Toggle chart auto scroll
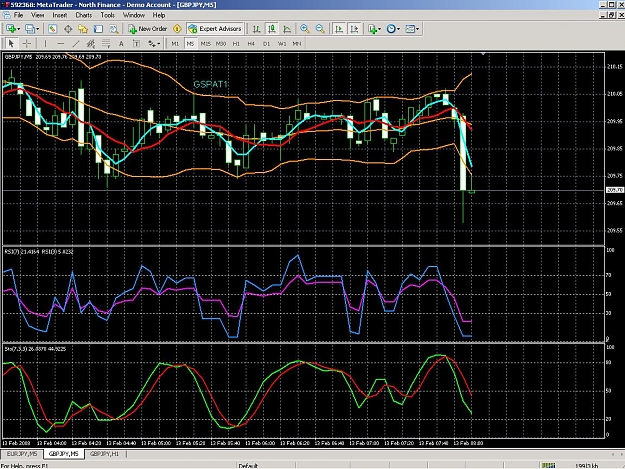The height and width of the screenshot is (469, 625). tap(339, 29)
